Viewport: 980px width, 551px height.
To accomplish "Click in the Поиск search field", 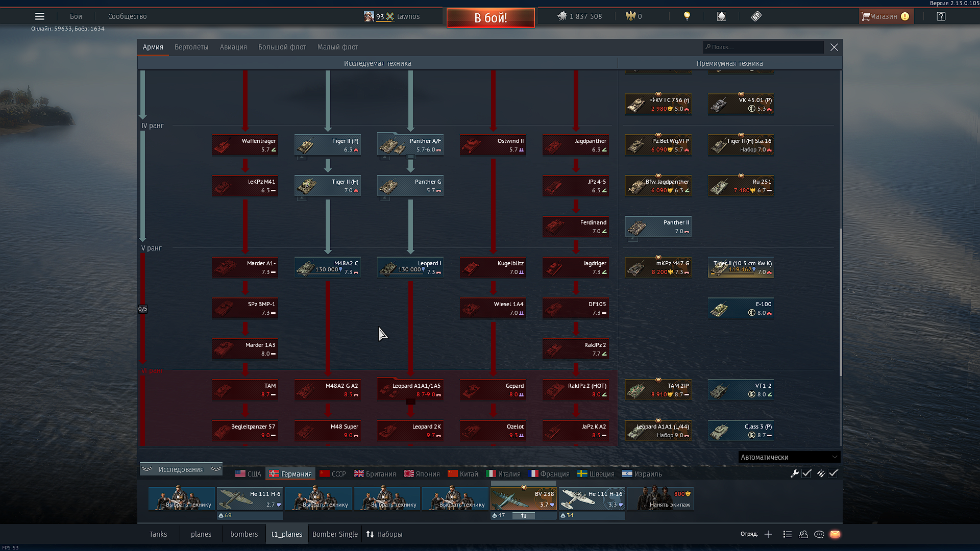I will coord(764,47).
